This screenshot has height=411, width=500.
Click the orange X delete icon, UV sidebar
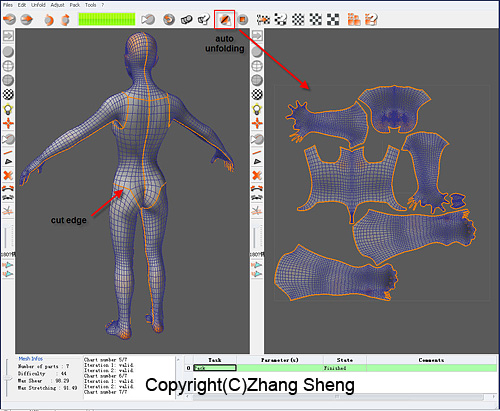pos(257,175)
